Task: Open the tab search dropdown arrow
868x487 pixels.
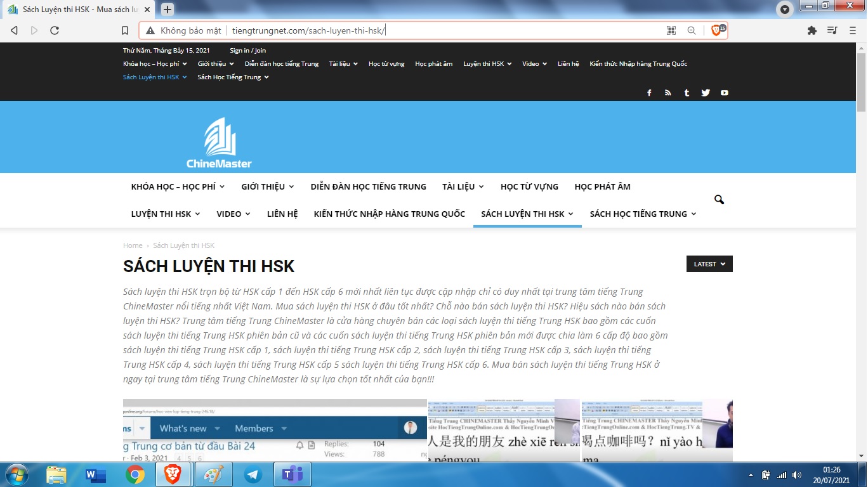Action: 785,10
